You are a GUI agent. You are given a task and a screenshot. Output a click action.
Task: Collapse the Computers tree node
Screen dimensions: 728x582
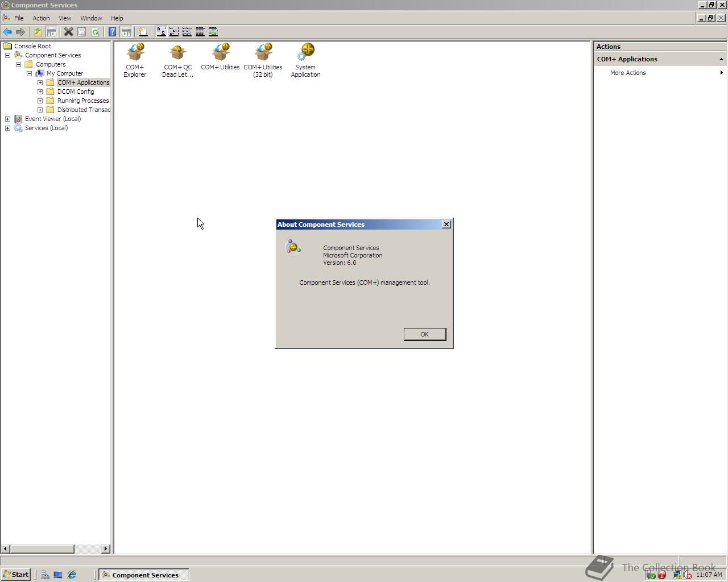click(x=19, y=64)
